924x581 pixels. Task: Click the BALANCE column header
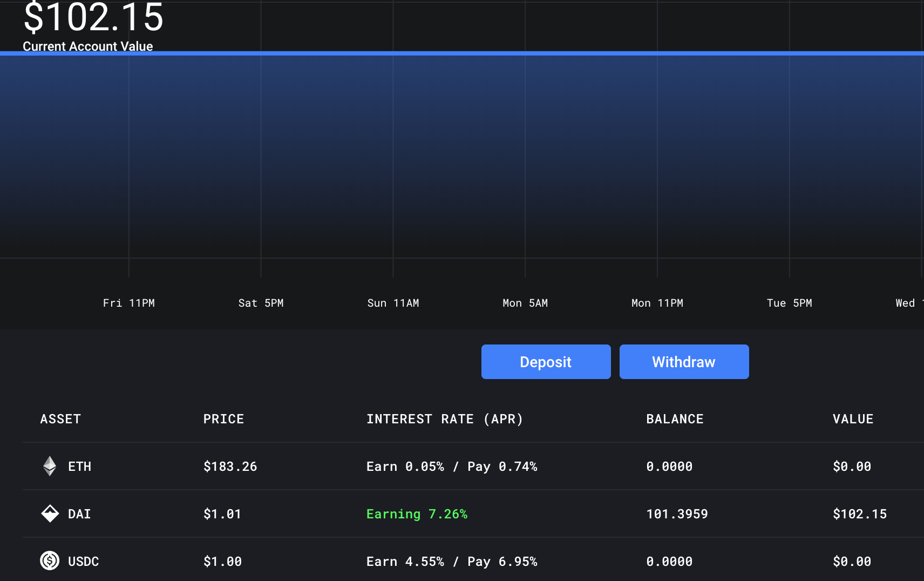[675, 419]
